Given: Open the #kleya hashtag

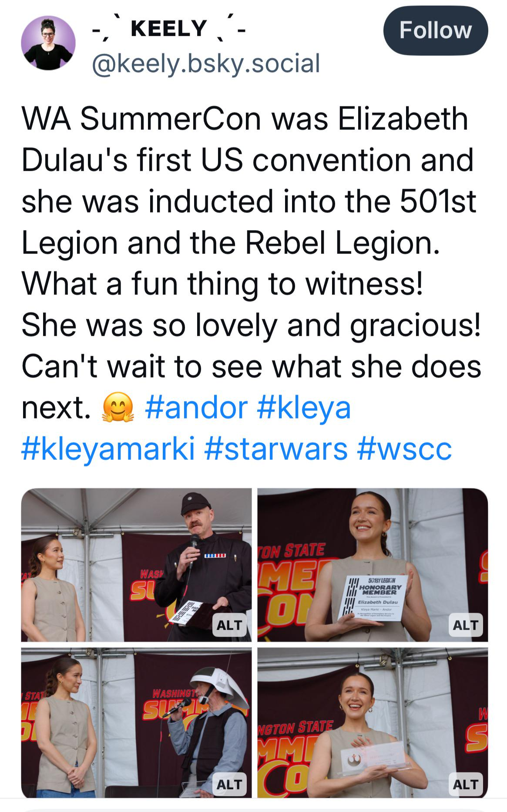Looking at the screenshot, I should 304,408.
